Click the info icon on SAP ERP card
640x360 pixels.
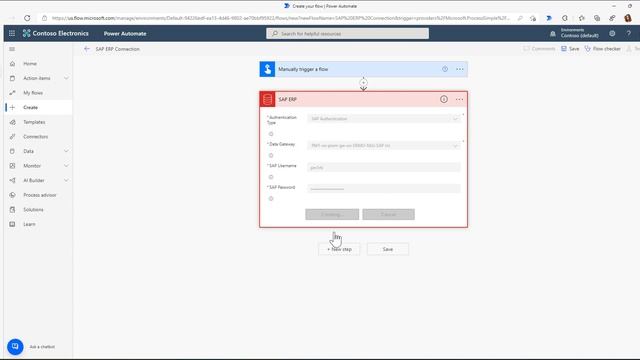tap(444, 99)
